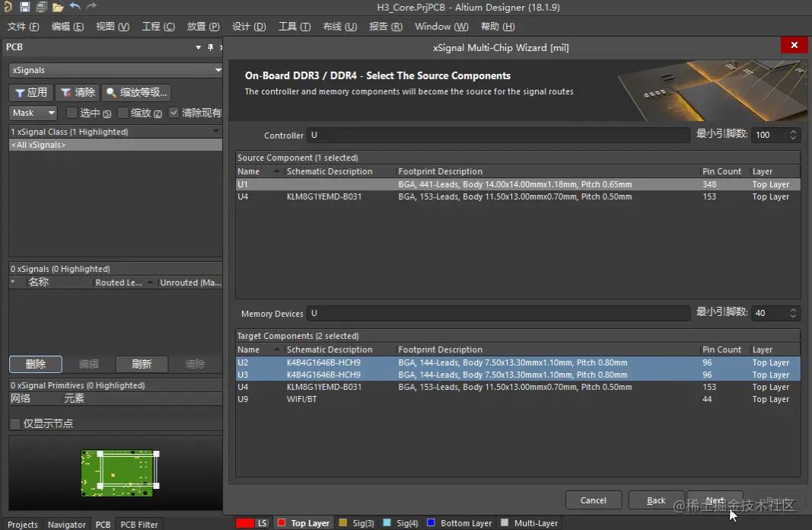Select U3 row in Target Components list
Viewport: 812px width, 530px height.
tap(517, 375)
